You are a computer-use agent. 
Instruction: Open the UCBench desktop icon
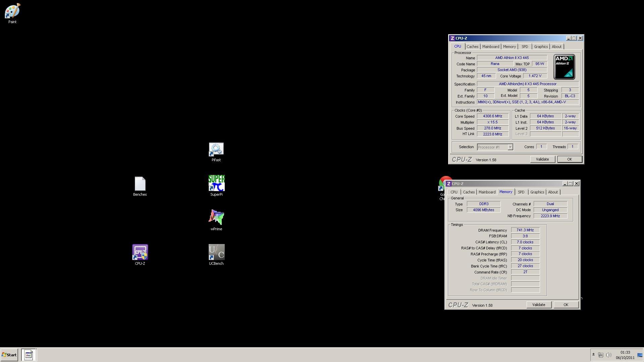(x=216, y=255)
